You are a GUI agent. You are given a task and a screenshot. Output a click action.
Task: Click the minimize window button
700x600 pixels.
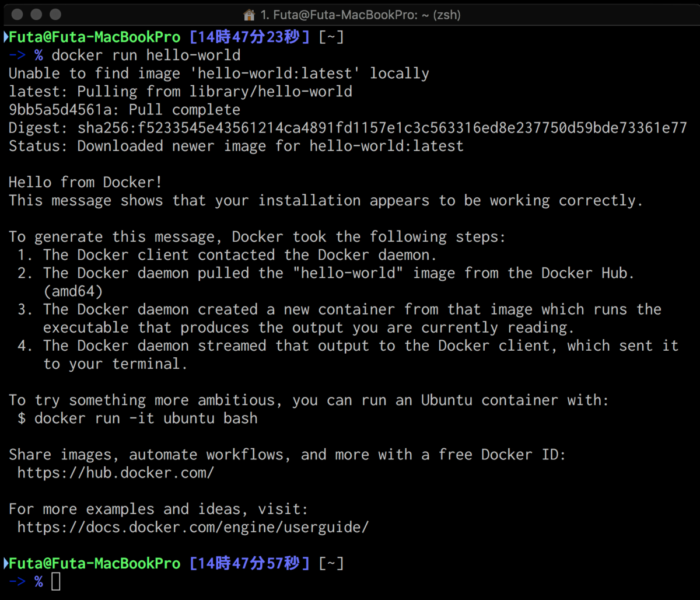coord(37,15)
